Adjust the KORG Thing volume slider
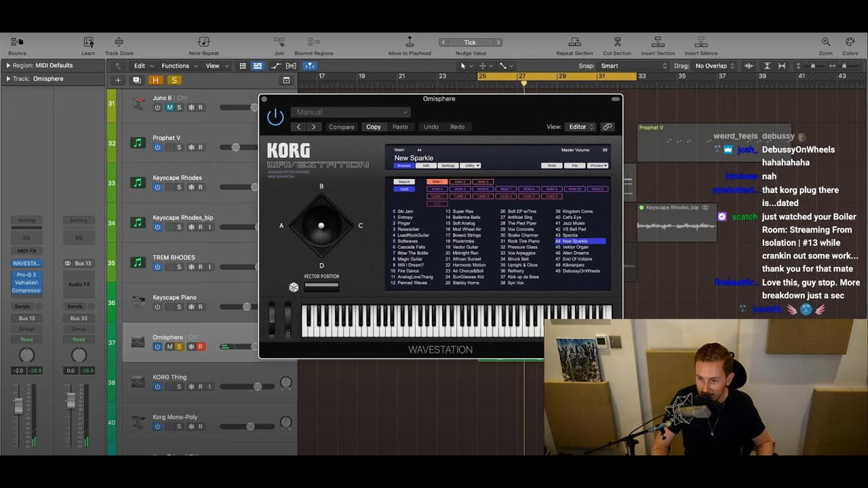This screenshot has width=868, height=488. coord(257,386)
